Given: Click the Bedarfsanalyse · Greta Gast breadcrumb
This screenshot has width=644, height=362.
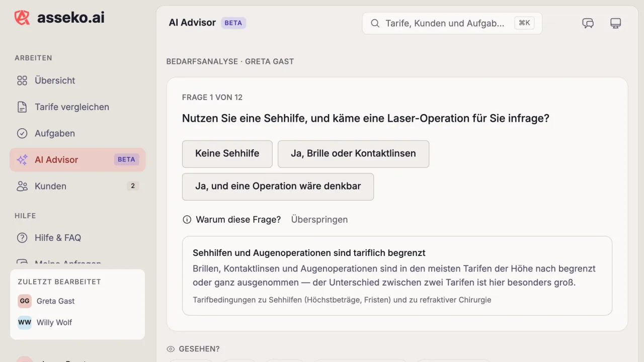Looking at the screenshot, I should point(230,61).
